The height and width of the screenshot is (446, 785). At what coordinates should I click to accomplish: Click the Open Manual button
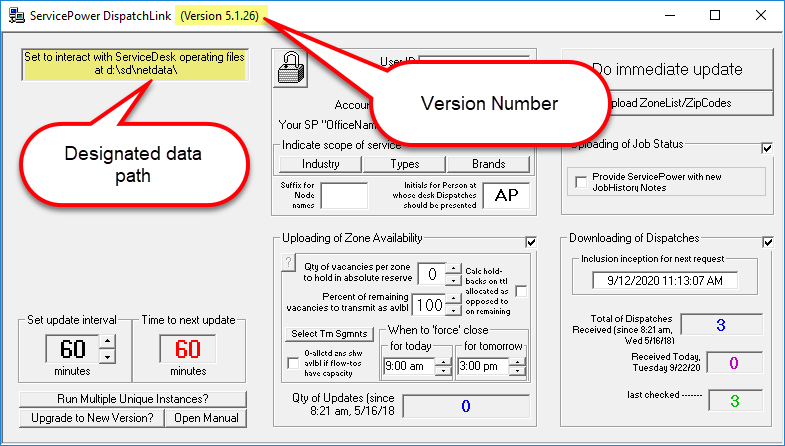coord(207,417)
